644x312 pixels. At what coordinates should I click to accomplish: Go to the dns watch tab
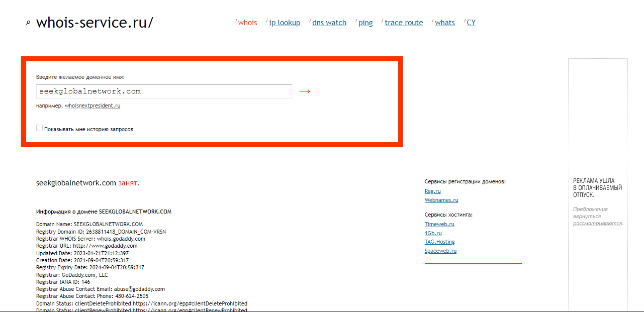pyautogui.click(x=329, y=23)
